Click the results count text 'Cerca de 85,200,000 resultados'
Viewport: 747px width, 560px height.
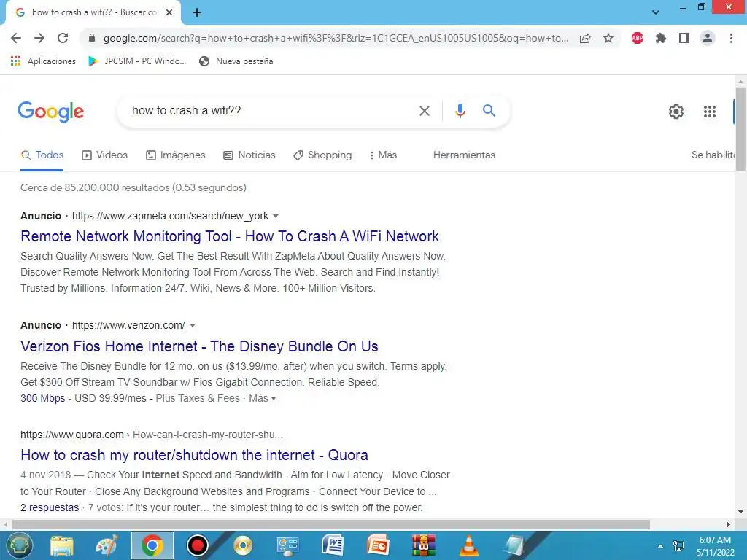(x=95, y=187)
